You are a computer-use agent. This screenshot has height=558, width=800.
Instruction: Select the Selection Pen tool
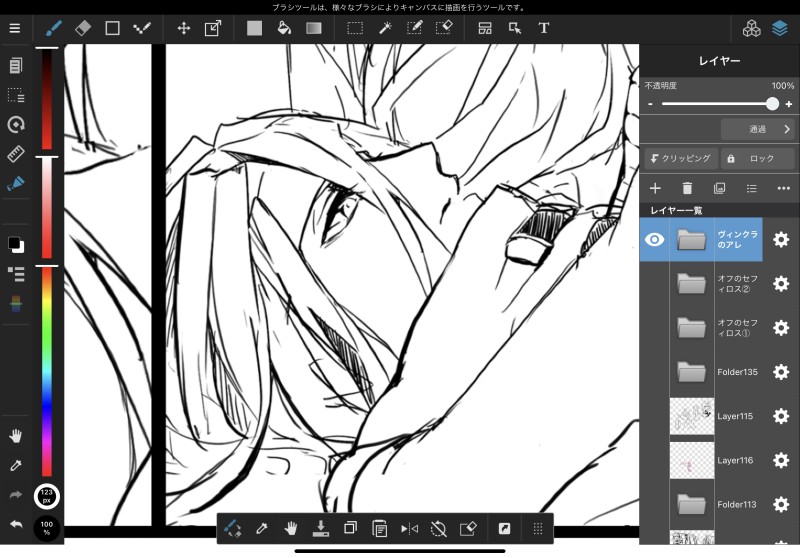[x=414, y=28]
